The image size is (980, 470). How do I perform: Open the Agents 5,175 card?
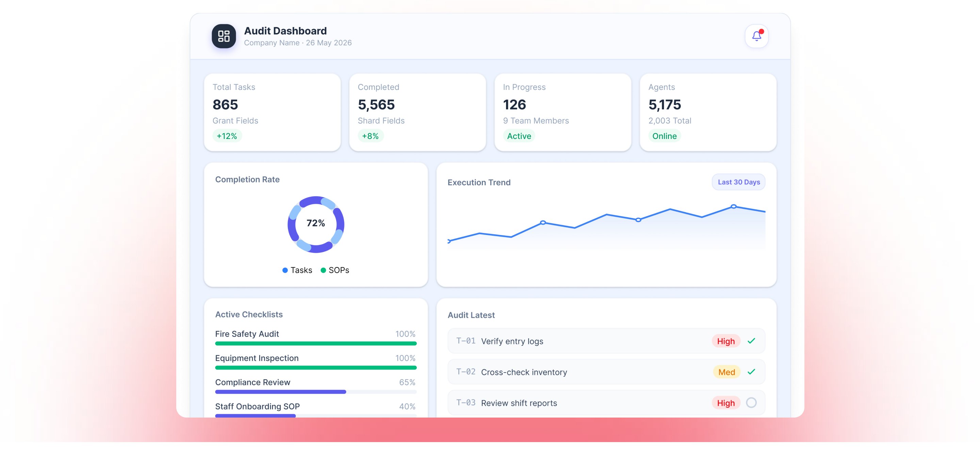pyautogui.click(x=708, y=112)
